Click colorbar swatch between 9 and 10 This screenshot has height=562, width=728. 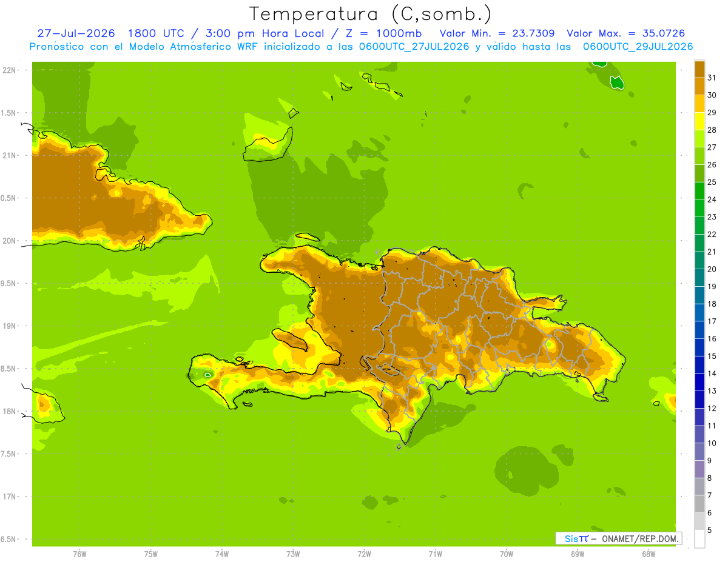coord(699,452)
